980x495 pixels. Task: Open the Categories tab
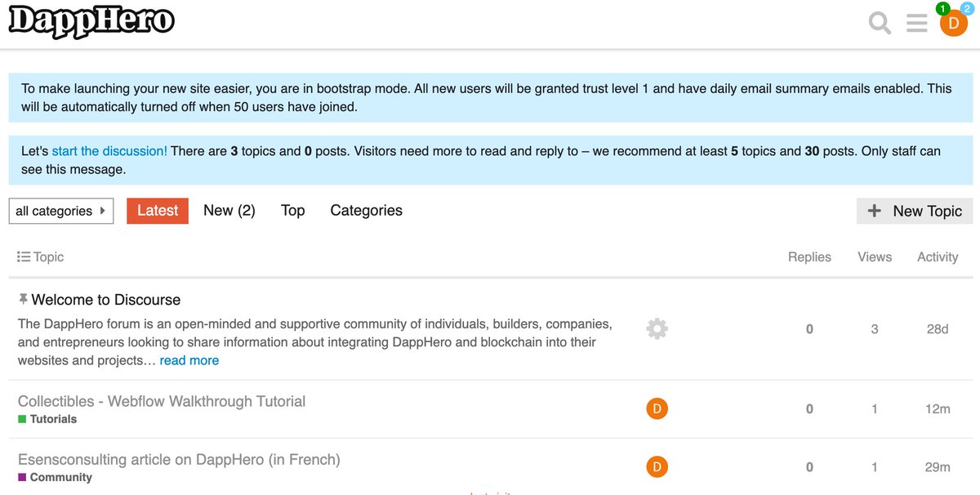(367, 211)
